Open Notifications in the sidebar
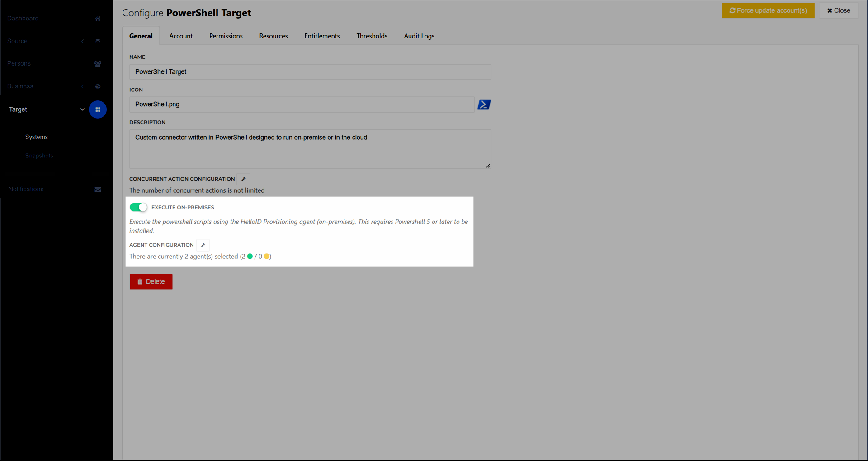The image size is (868, 461). (26, 190)
